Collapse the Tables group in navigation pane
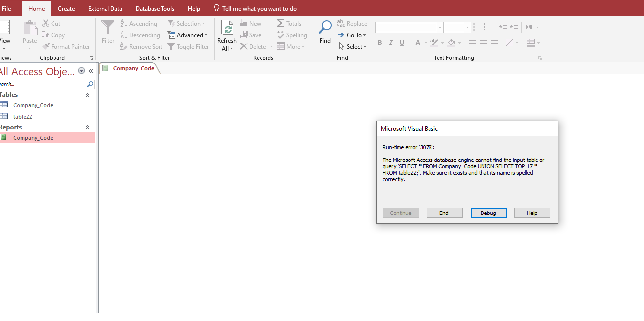Image resolution: width=644 pixels, height=321 pixels. 88,95
